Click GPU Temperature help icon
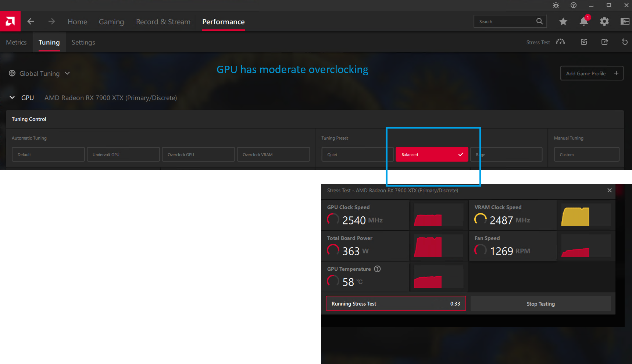Image resolution: width=632 pixels, height=364 pixels. (377, 269)
